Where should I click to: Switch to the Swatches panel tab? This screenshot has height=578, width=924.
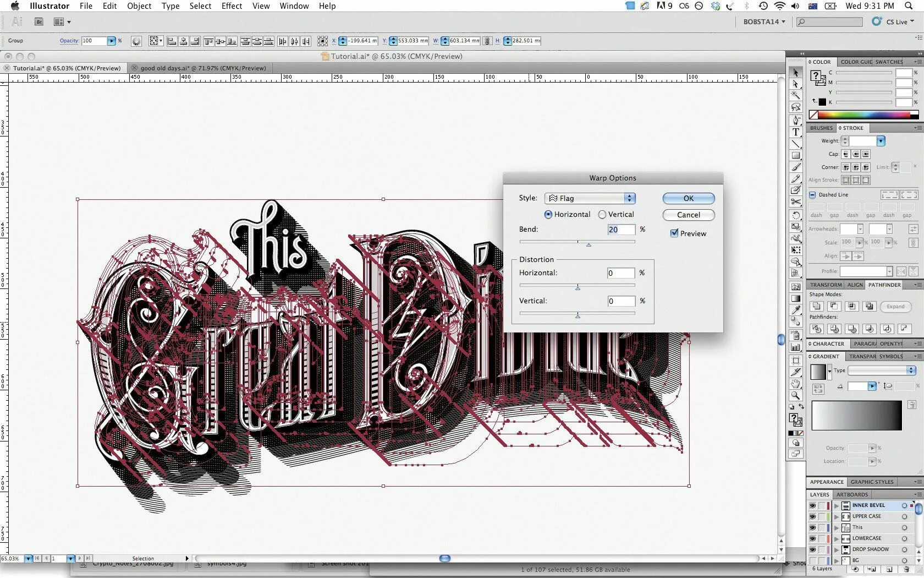point(889,62)
